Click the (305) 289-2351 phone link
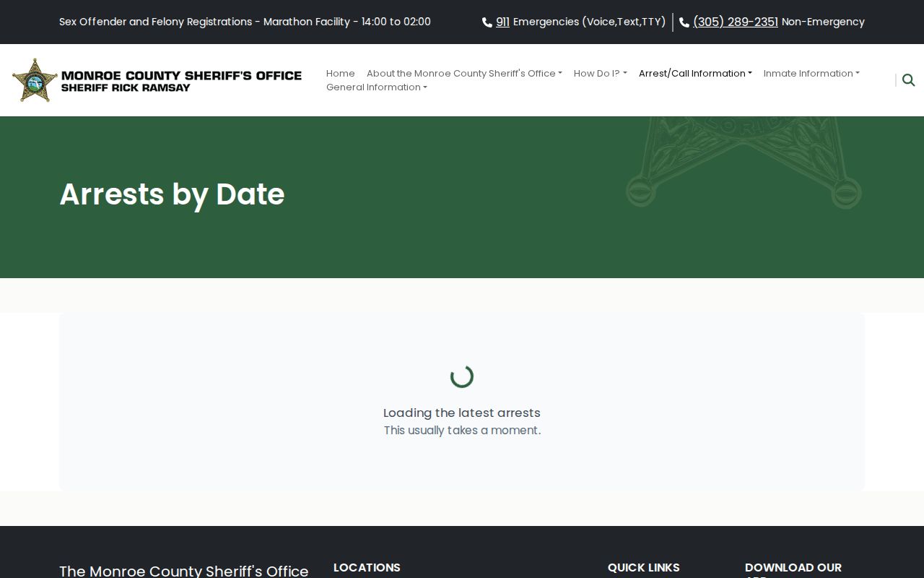The height and width of the screenshot is (578, 924). (736, 22)
